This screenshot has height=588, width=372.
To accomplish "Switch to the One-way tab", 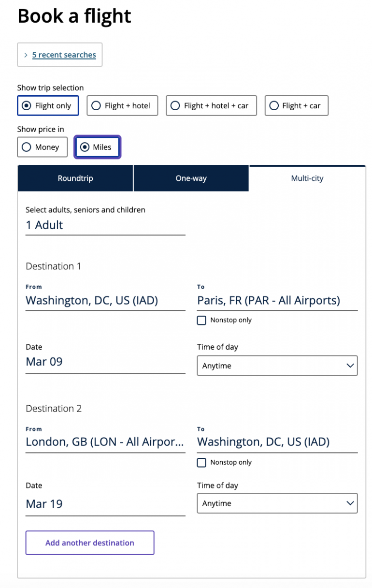I will coord(191,178).
